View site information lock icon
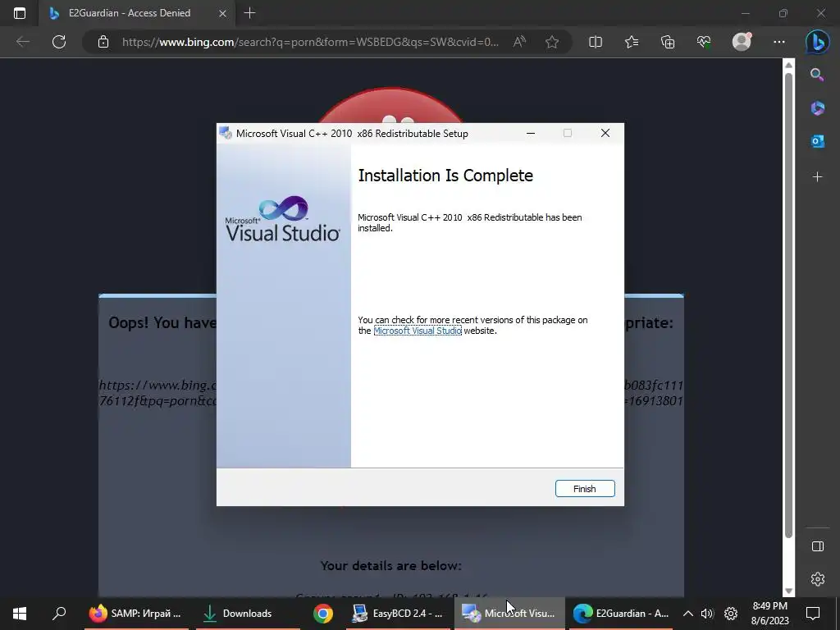The height and width of the screenshot is (630, 840). [103, 42]
